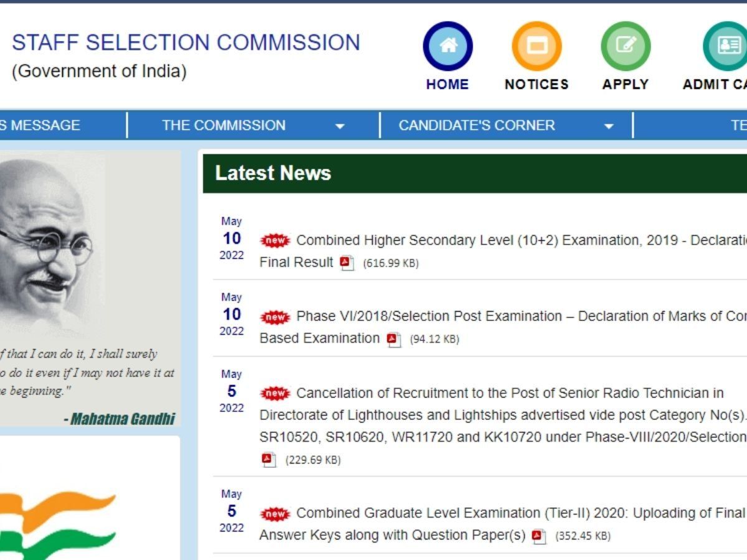Click THE COMMISSION menu bar item
The width and height of the screenshot is (747, 560).
(222, 125)
